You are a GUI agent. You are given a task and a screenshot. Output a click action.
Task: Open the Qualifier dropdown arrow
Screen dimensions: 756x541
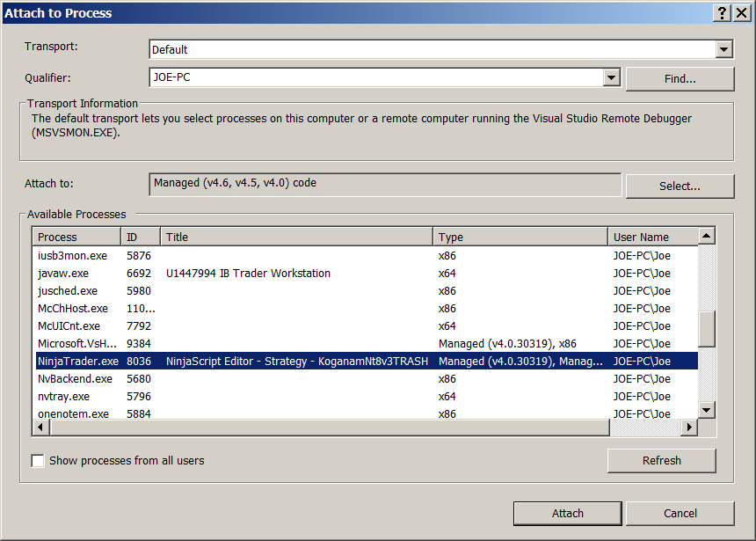point(611,77)
